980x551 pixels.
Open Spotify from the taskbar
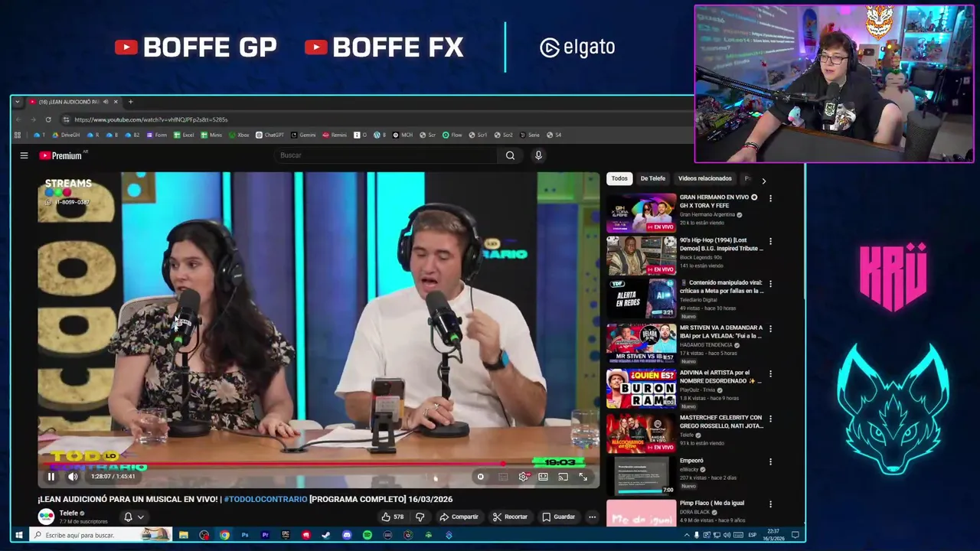[x=367, y=535]
